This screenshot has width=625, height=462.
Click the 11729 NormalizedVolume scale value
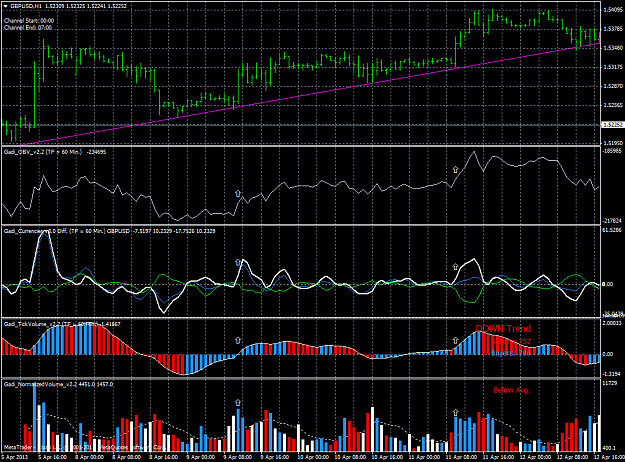pos(610,383)
